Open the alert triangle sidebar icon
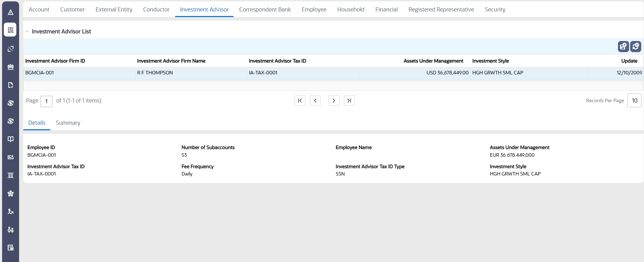644x262 pixels. click(10, 12)
